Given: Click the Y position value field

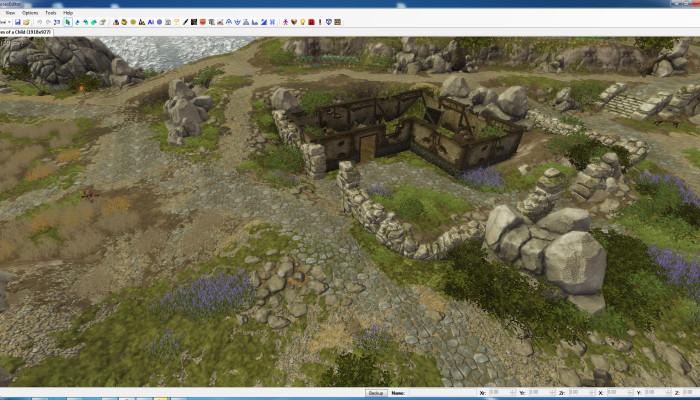Looking at the screenshot, I should coord(656,393).
